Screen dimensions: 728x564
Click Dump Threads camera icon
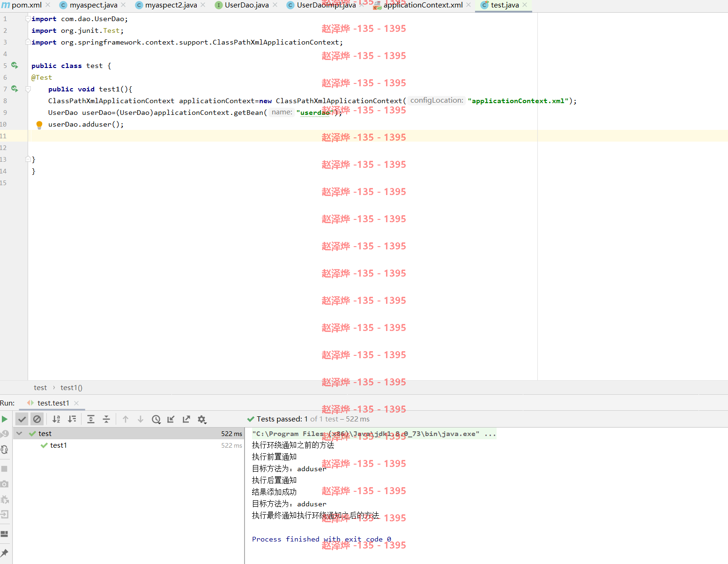(4, 484)
